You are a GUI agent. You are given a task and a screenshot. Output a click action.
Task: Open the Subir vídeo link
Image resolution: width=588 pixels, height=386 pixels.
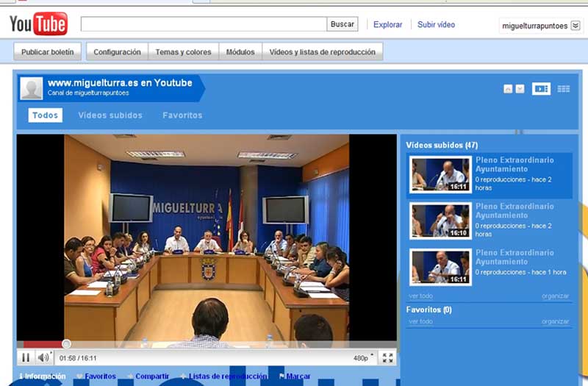436,24
